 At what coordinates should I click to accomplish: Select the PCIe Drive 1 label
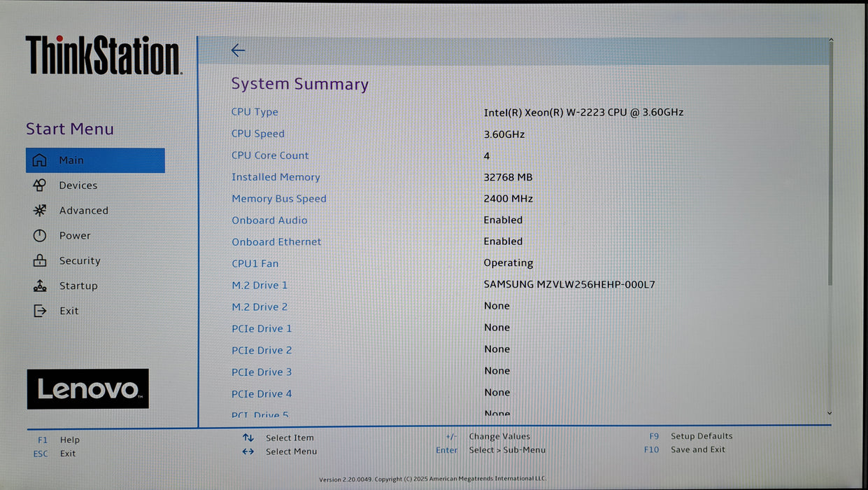point(262,329)
